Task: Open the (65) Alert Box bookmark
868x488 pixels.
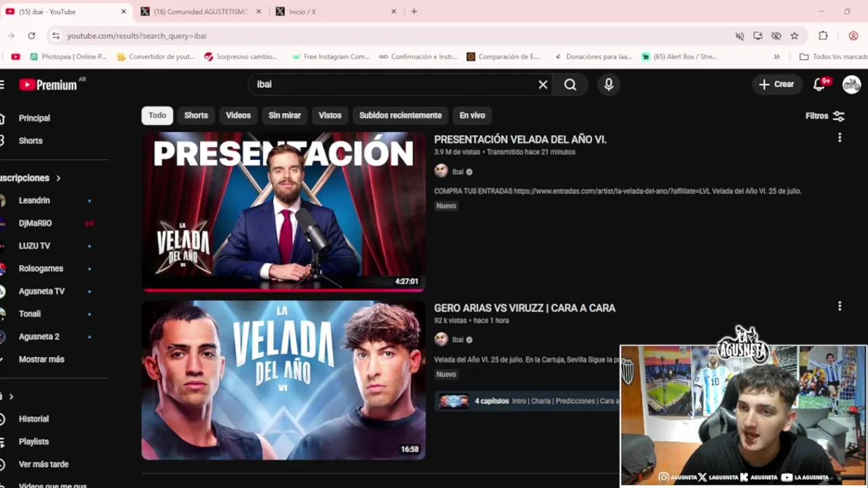Action: (679, 57)
